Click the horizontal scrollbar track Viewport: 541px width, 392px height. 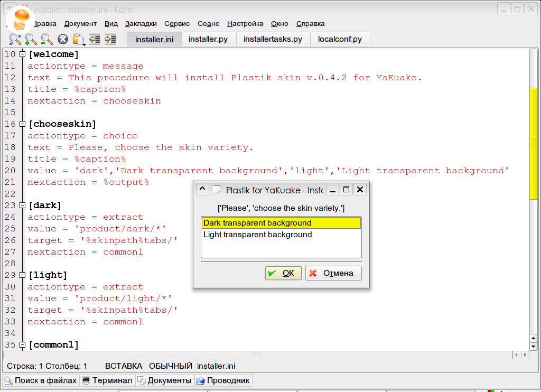tap(257, 354)
